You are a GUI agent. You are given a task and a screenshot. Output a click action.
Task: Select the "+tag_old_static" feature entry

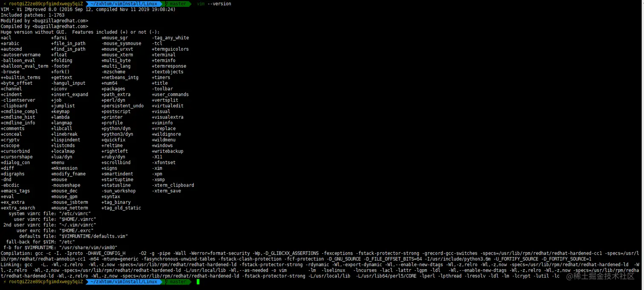coord(121,208)
